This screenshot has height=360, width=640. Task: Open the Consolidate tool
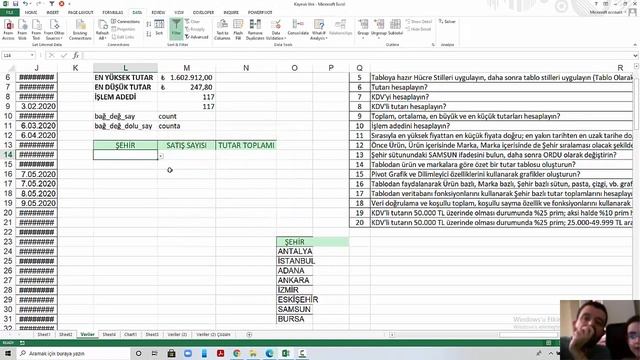298,28
